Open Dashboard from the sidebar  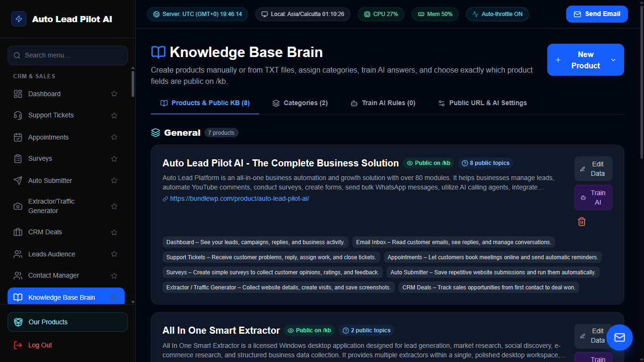coord(66,94)
